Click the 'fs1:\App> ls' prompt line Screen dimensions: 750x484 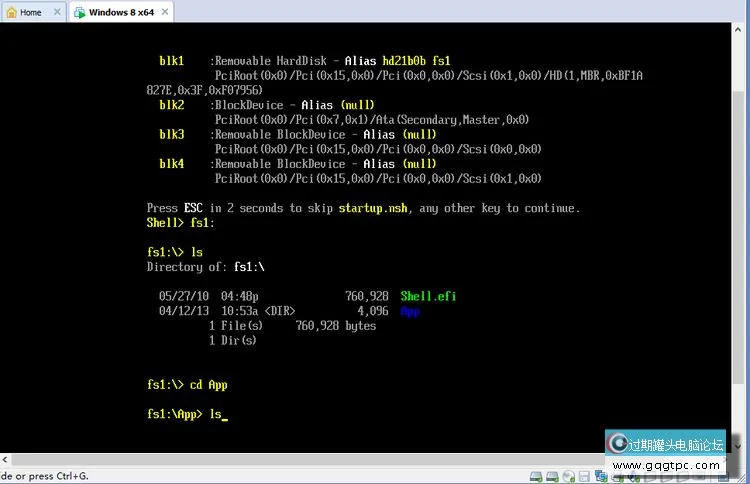[187, 414]
